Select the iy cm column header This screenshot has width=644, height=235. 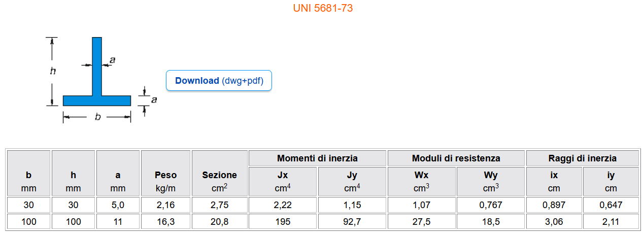click(611, 182)
